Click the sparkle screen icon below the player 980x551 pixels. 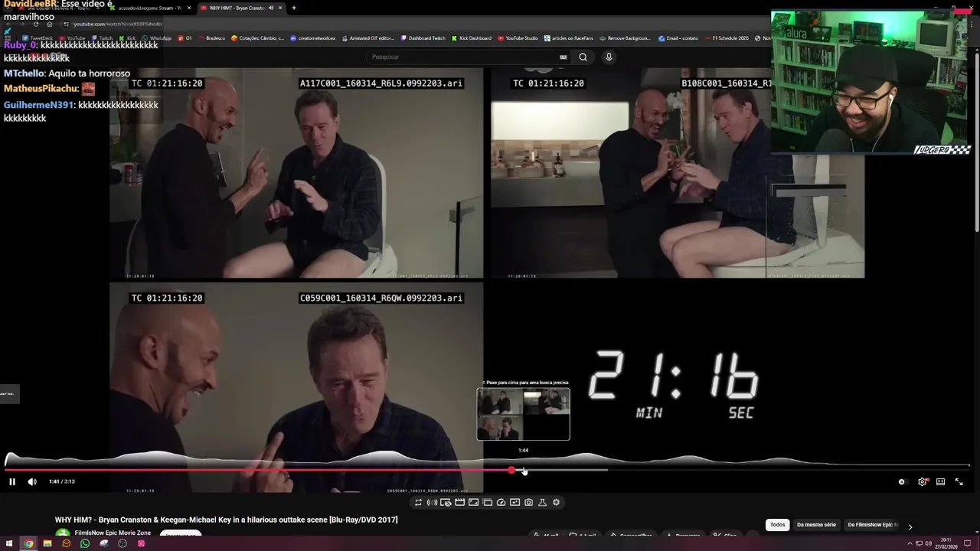514,503
